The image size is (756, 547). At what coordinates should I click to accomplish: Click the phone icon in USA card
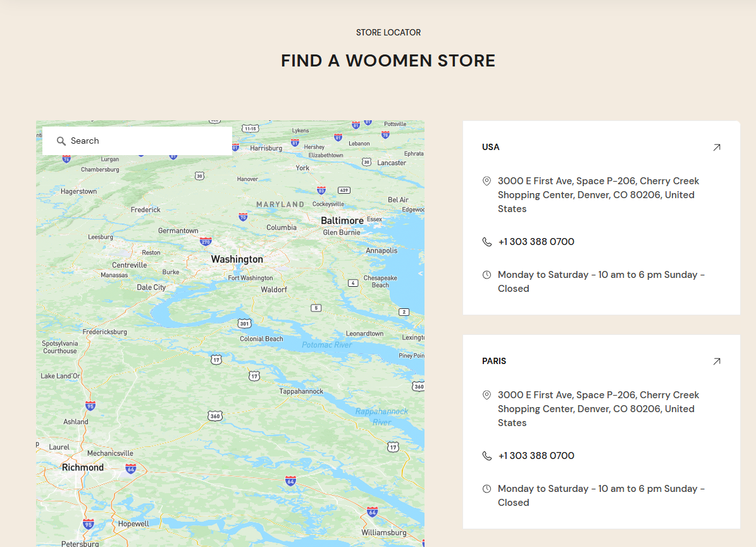coord(486,242)
